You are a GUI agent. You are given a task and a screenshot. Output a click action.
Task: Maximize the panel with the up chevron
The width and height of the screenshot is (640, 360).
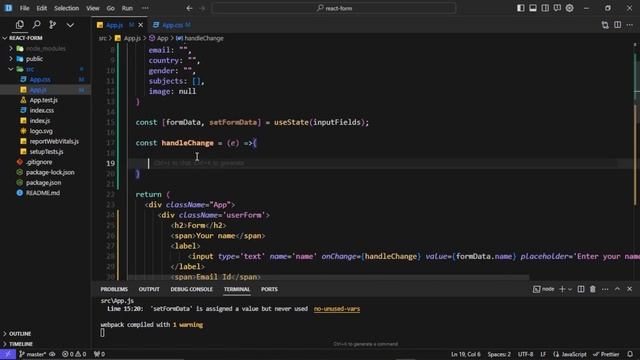pos(617,289)
